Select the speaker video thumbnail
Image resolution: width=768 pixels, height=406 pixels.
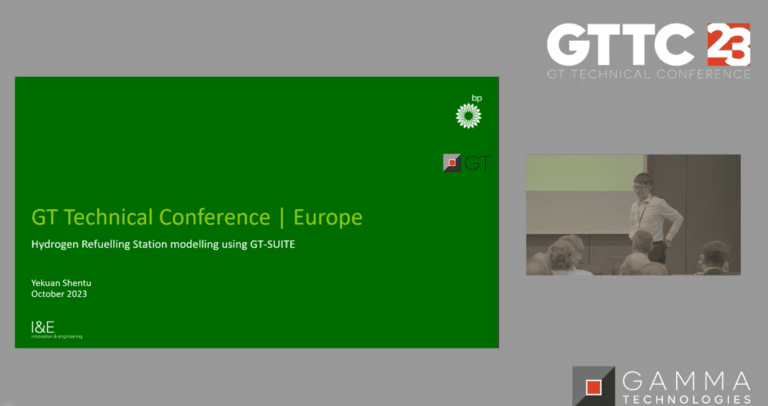tap(633, 215)
